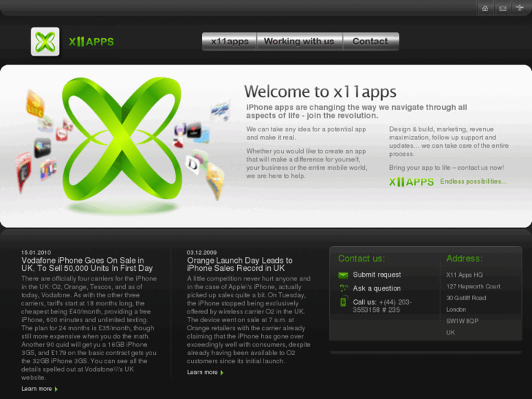Click the green envelope Submit request icon
Image resolution: width=532 pixels, height=399 pixels.
343,275
